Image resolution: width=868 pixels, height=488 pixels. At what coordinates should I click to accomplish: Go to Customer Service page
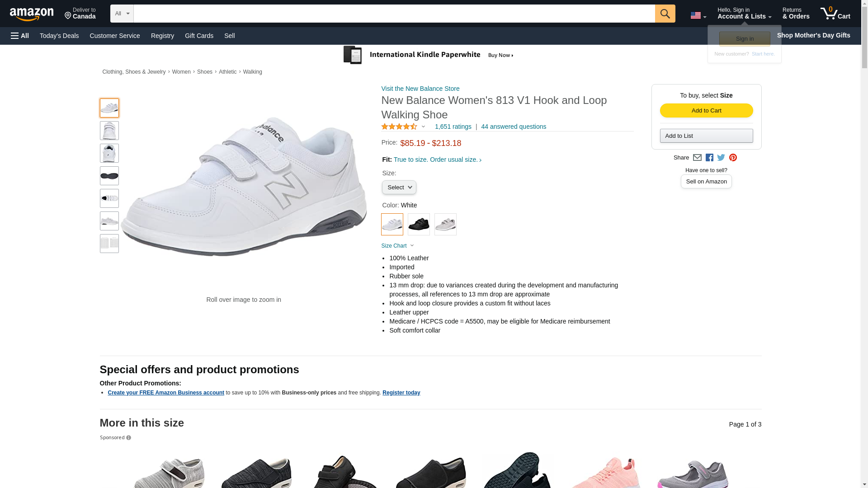115,36
